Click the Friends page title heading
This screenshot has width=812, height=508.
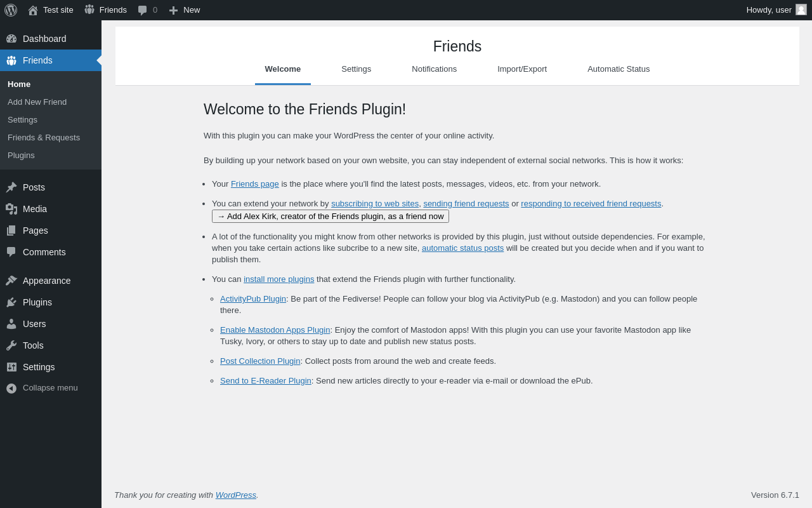coord(457,46)
